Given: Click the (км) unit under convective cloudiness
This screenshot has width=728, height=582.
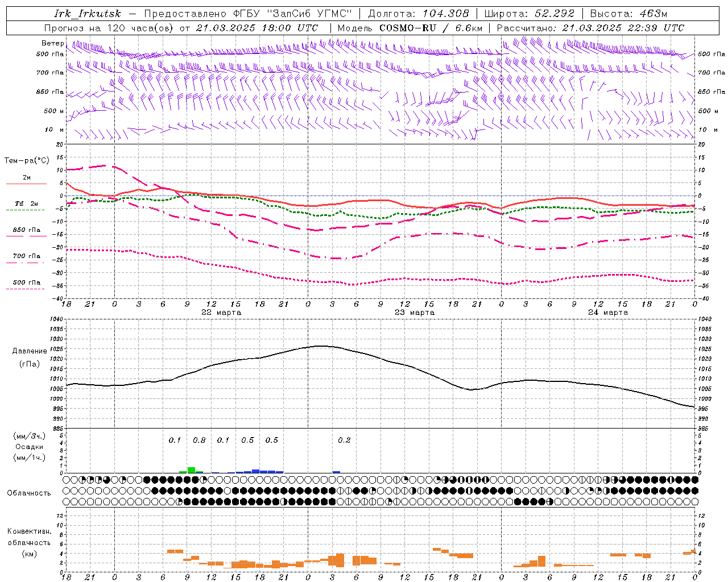Looking at the screenshot, I should [x=29, y=553].
